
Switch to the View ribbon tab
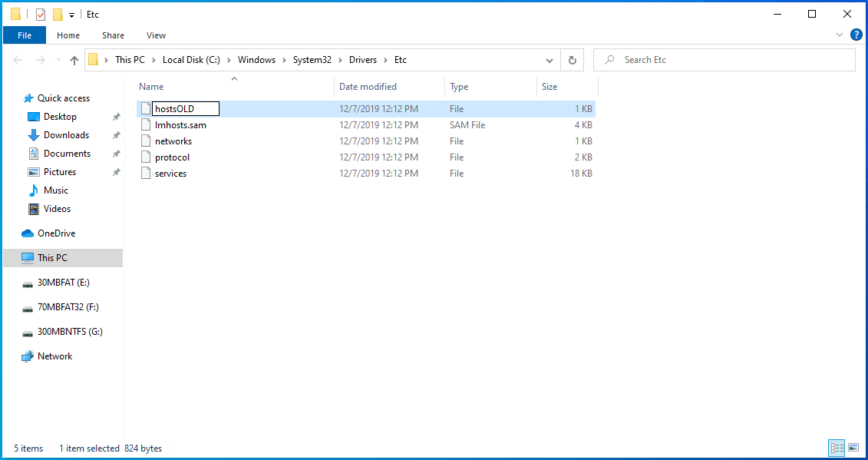point(156,35)
